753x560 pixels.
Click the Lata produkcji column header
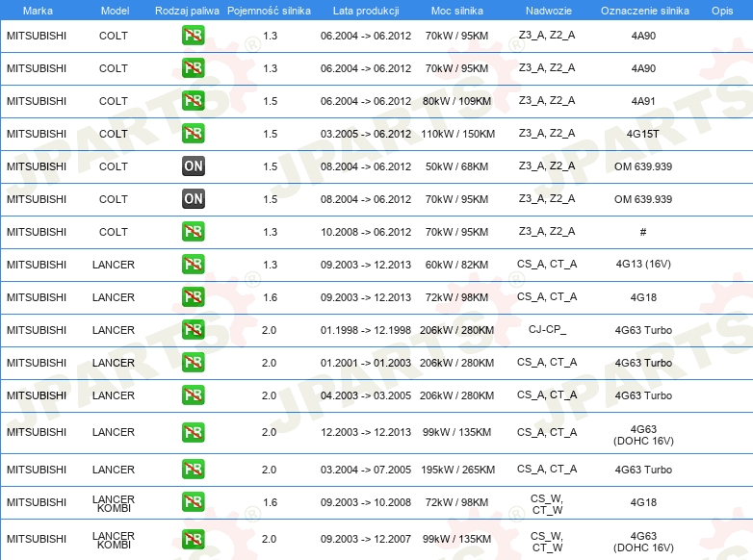click(x=366, y=11)
